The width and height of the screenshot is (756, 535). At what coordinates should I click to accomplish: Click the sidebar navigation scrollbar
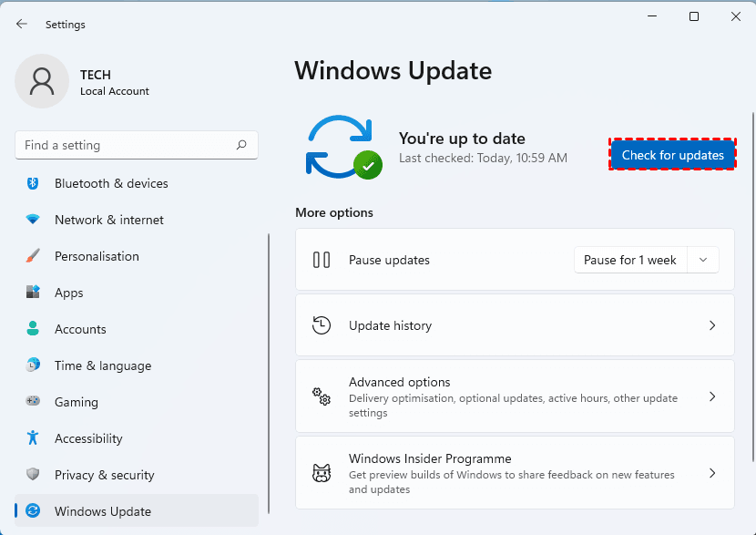click(x=268, y=374)
